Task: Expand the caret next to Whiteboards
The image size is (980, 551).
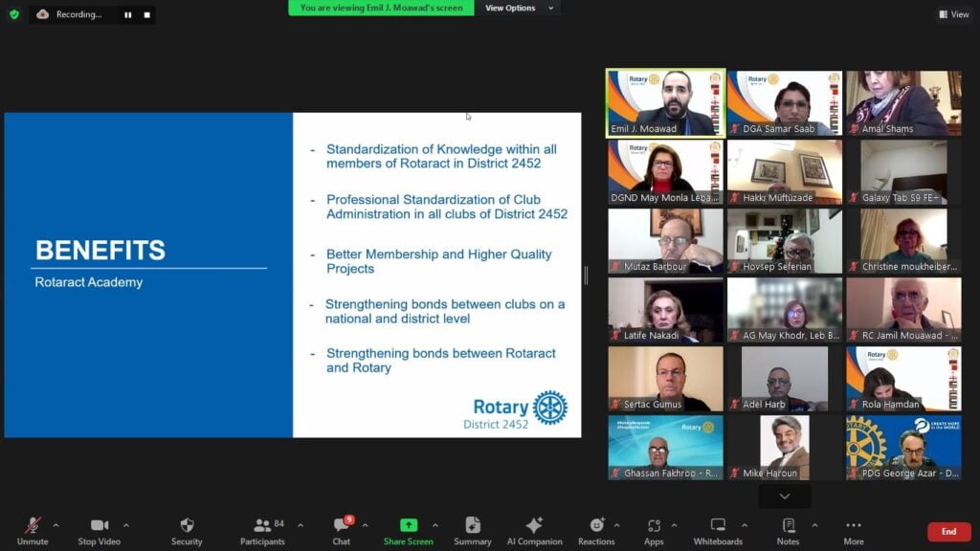Action: 745,525
